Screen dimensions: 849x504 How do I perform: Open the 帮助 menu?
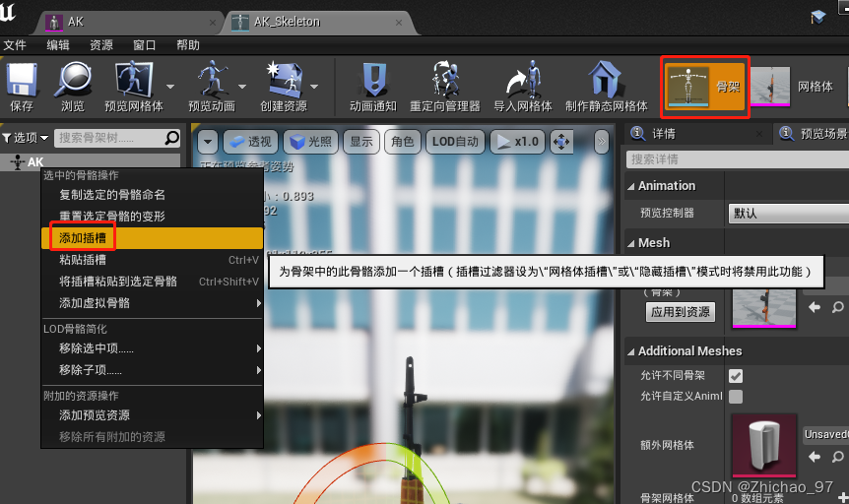point(188,45)
